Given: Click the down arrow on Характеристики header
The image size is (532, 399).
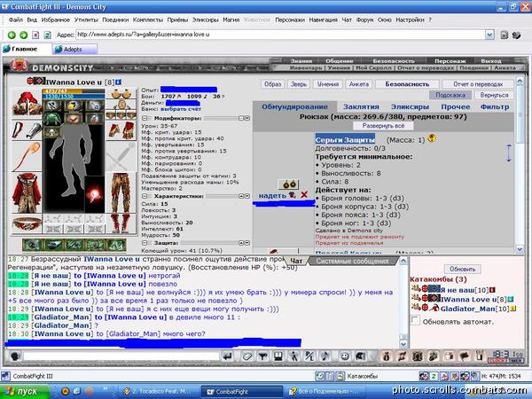Looking at the screenshot, I should 247,196.
